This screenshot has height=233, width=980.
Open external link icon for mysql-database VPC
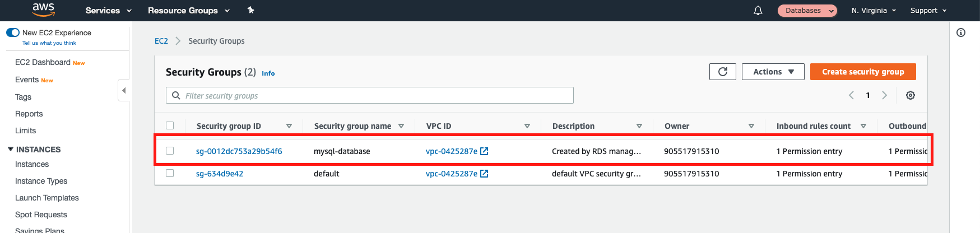[485, 151]
